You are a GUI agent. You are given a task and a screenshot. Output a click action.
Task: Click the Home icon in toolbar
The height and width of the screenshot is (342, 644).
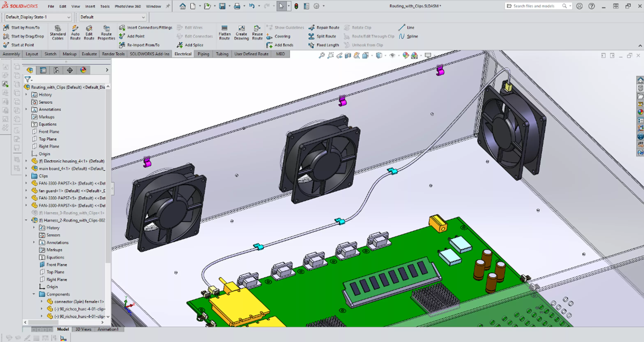point(183,6)
